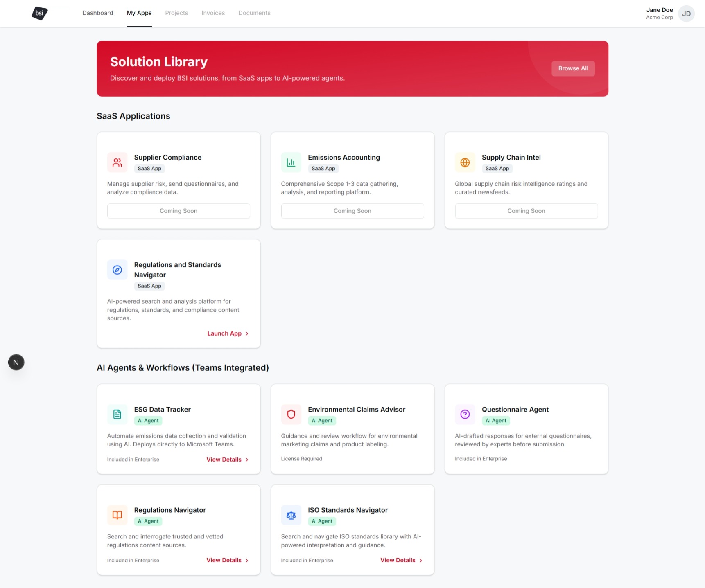This screenshot has width=705, height=588.
Task: Open the JD profile avatar
Action: click(686, 14)
